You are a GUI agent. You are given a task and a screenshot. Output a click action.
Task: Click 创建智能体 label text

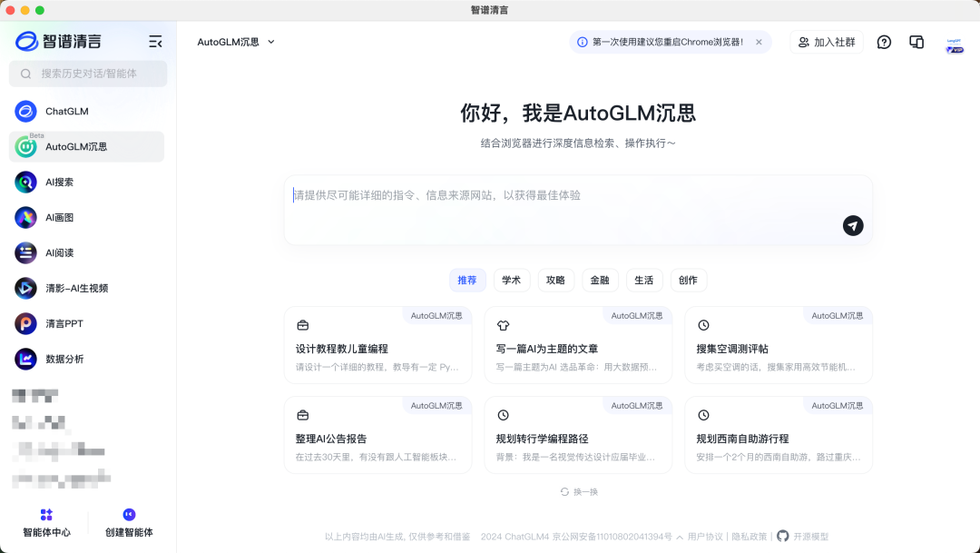point(129,532)
